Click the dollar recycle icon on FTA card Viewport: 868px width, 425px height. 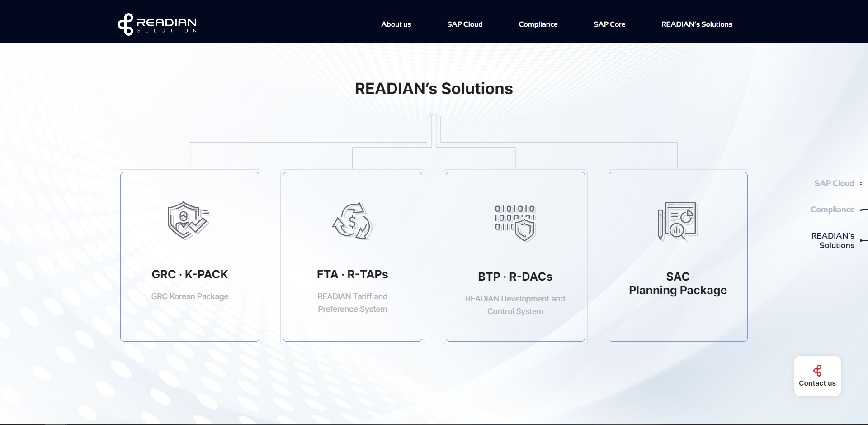pos(353,222)
